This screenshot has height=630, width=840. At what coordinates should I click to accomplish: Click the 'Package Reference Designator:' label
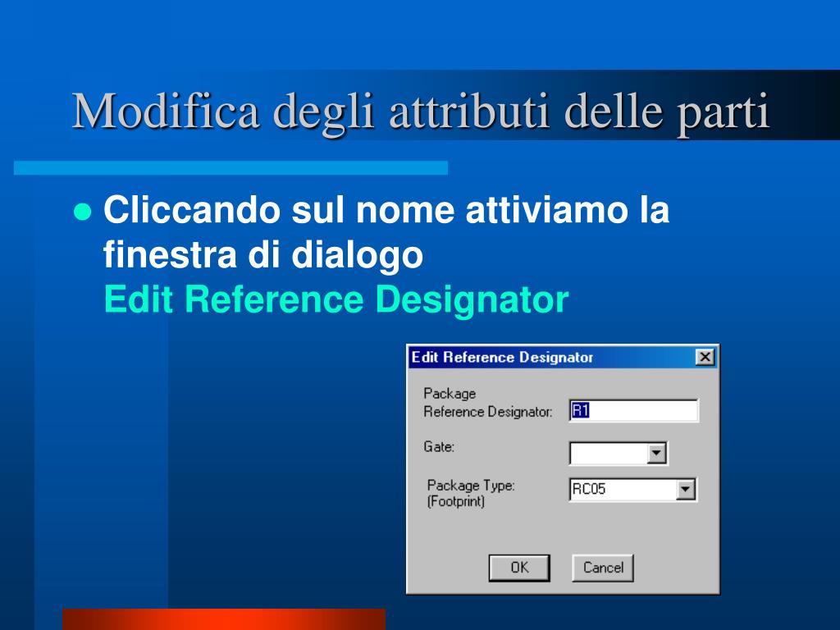coord(487,403)
